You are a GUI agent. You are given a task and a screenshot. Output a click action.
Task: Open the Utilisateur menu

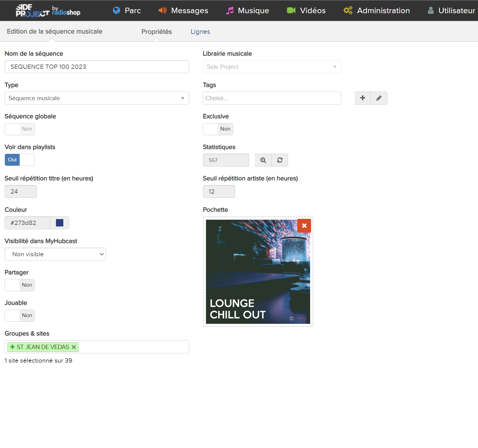451,10
